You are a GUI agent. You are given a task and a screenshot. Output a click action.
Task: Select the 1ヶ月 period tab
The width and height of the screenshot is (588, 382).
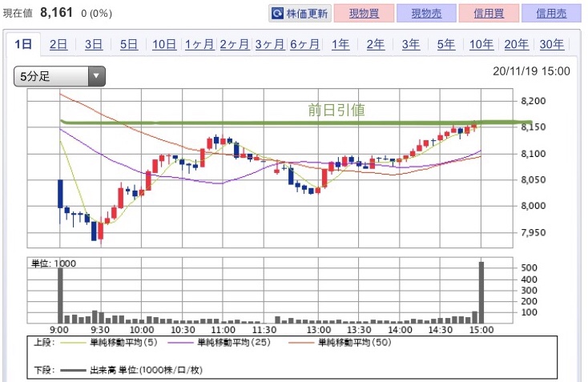tap(199, 44)
